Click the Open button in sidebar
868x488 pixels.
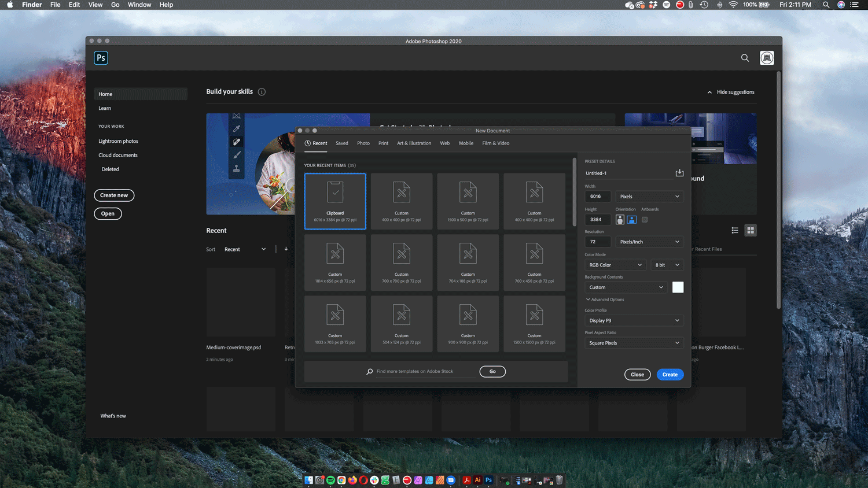click(108, 213)
